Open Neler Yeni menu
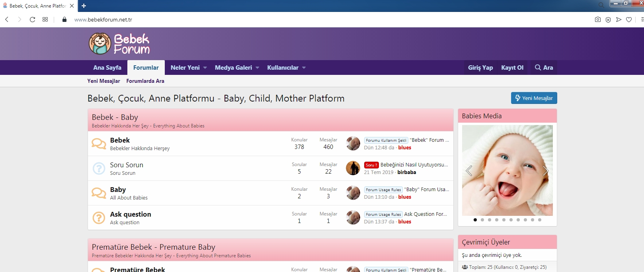This screenshot has height=272, width=644. tap(185, 68)
